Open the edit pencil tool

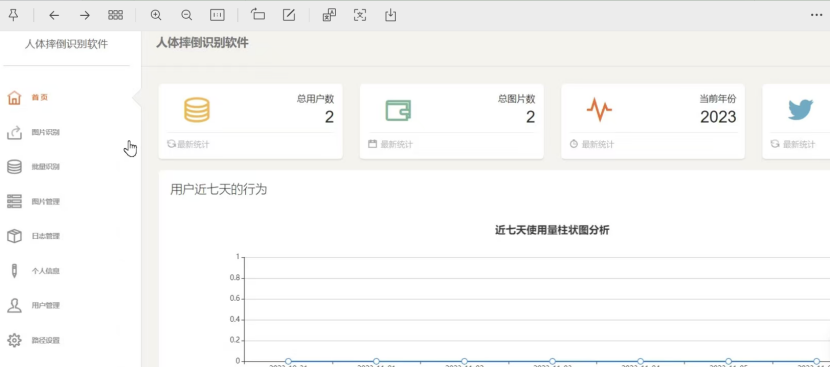coord(289,15)
